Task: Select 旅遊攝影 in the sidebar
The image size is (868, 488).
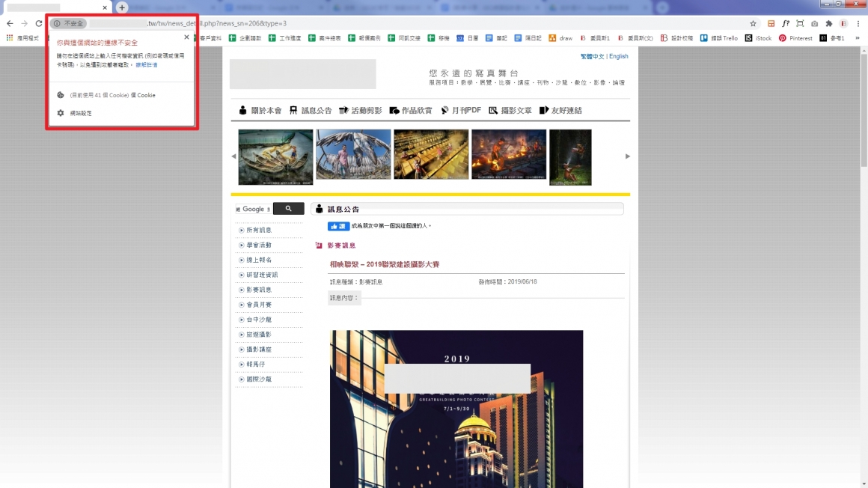Action: coord(259,335)
